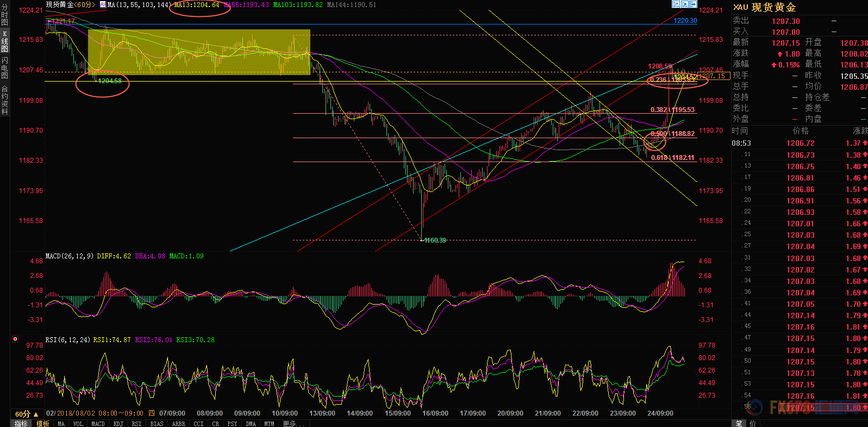Choose the CR indicator button
The height and width of the screenshot is (427, 868).
coord(216,423)
